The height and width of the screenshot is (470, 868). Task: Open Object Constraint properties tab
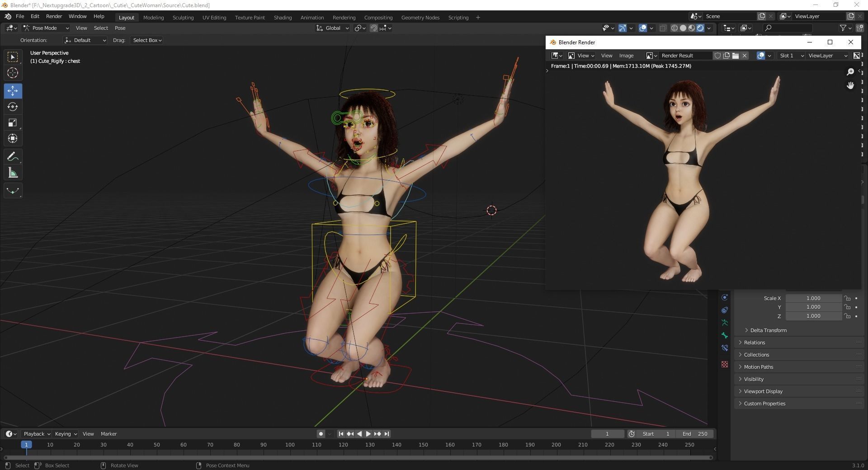[x=725, y=310]
